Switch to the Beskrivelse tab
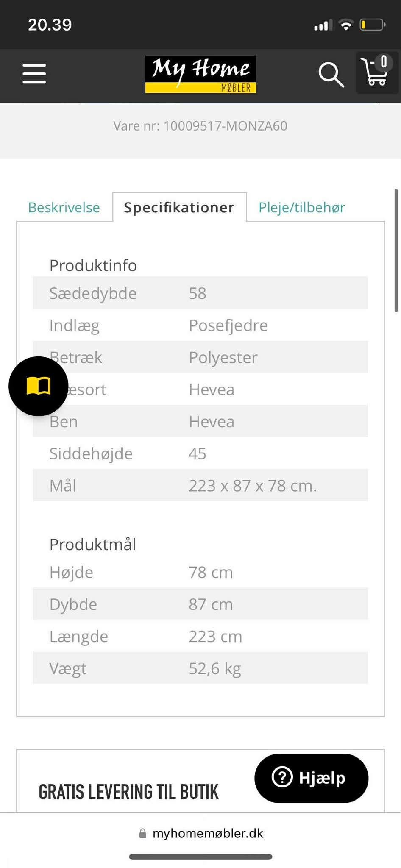 click(x=64, y=207)
